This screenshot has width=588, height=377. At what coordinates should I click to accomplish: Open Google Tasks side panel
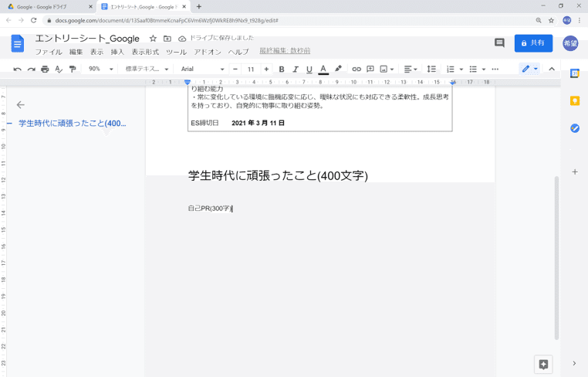pyautogui.click(x=575, y=128)
